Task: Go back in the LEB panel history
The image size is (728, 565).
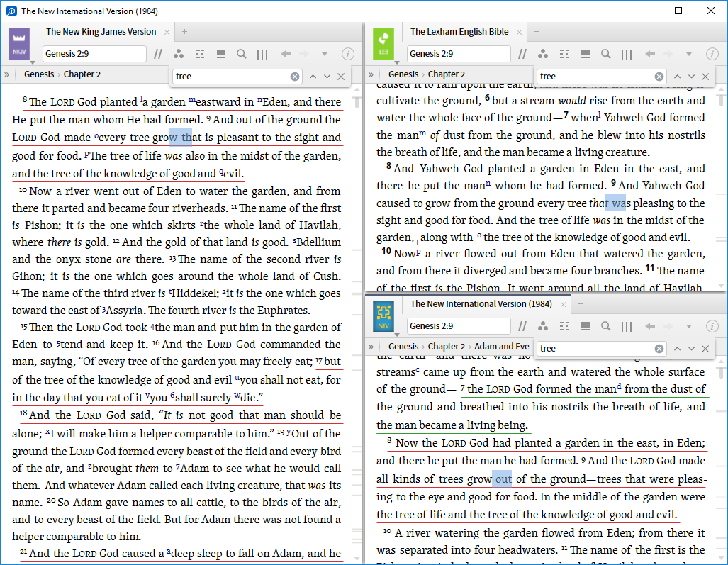Action: coord(650,54)
